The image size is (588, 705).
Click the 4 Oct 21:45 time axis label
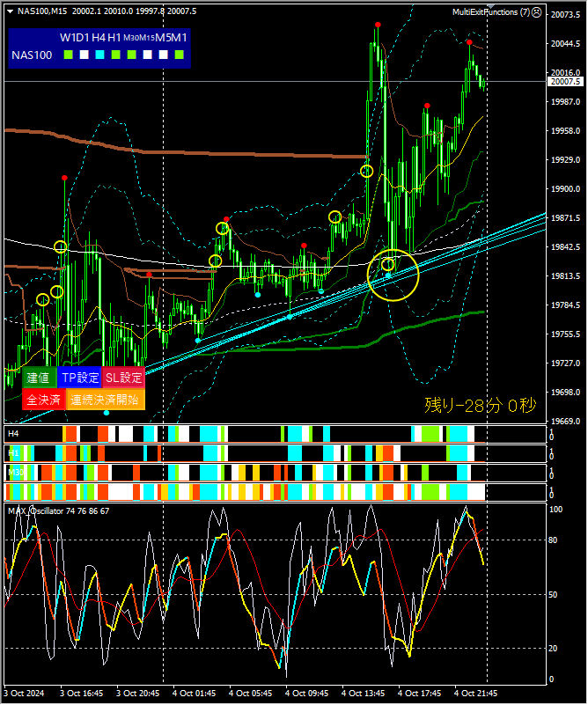pos(475,694)
